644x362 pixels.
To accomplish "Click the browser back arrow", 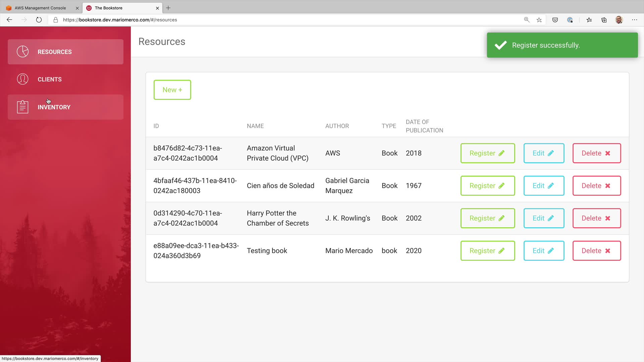I will pos(9,20).
